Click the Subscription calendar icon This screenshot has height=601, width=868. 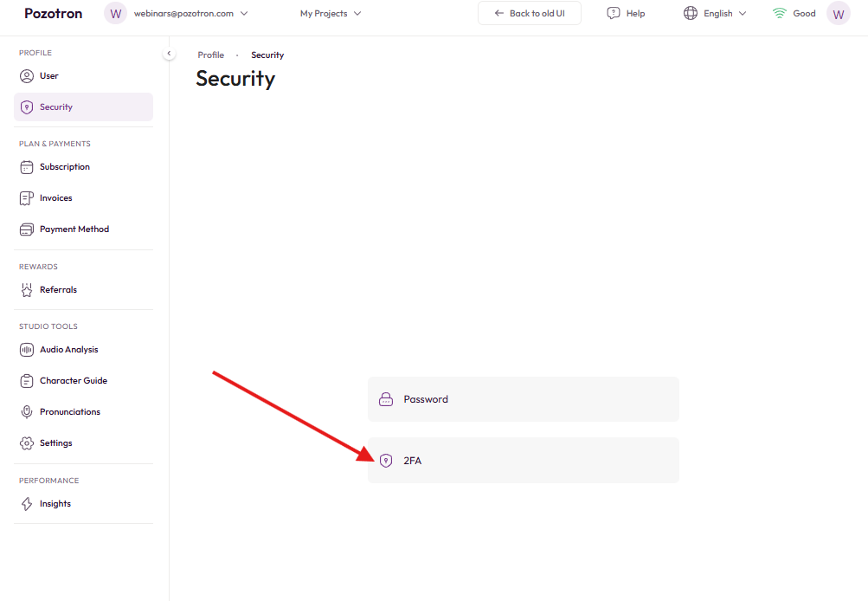(27, 167)
